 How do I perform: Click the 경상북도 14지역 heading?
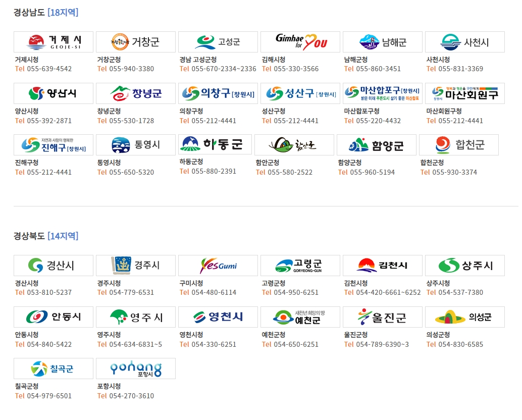point(46,236)
